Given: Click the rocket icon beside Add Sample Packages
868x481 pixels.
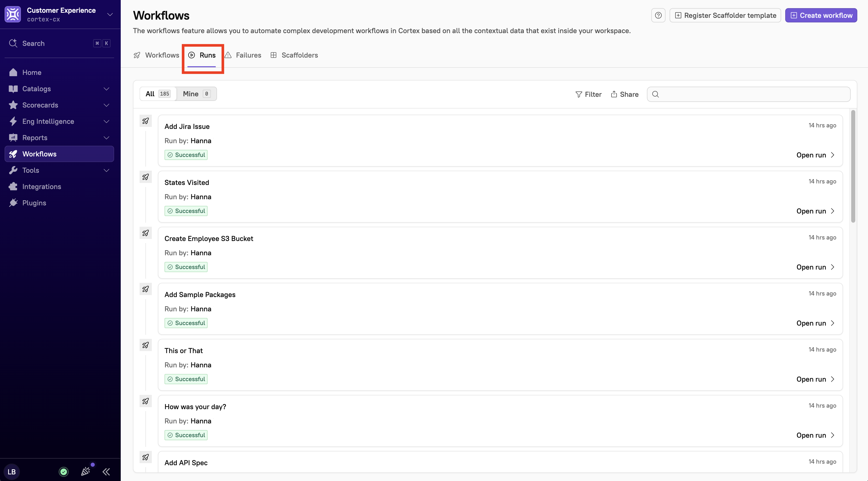Looking at the screenshot, I should (146, 289).
